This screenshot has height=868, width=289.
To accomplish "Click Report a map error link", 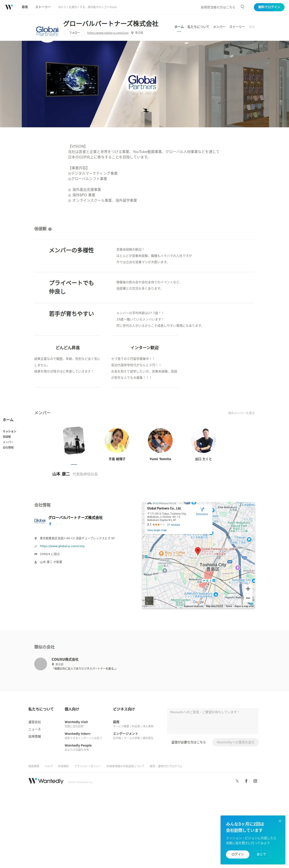I will pyautogui.click(x=244, y=606).
